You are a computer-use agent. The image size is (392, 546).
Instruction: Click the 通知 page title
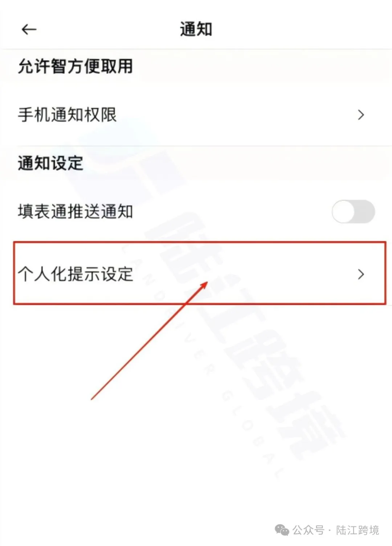(196, 29)
